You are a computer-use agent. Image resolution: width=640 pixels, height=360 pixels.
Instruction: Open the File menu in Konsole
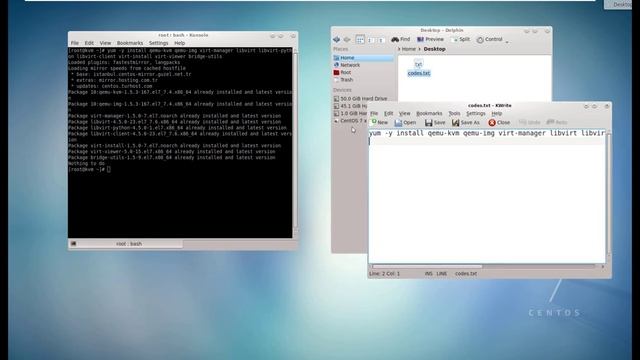[x=75, y=43]
